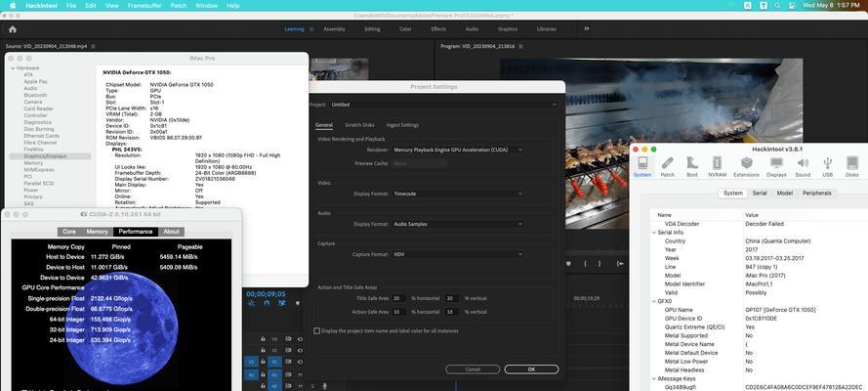Click Cancel in Project Settings dialog

(x=473, y=369)
